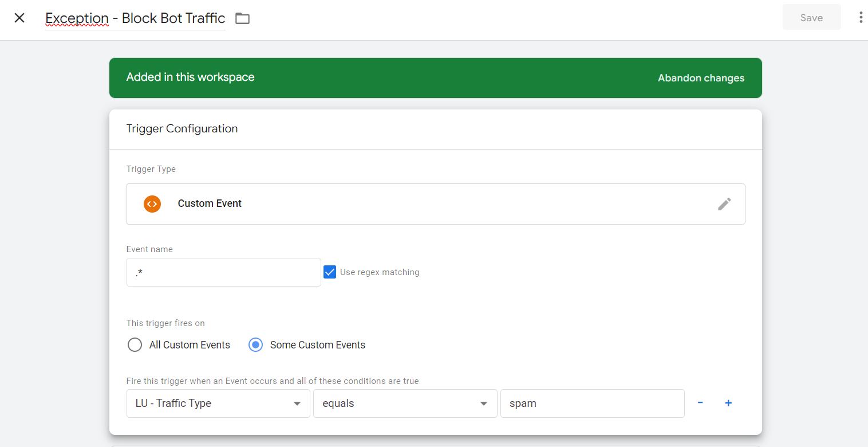Screen dimensions: 868x447
Task: Click the pencil icon to edit trigger type
Action: coord(724,203)
